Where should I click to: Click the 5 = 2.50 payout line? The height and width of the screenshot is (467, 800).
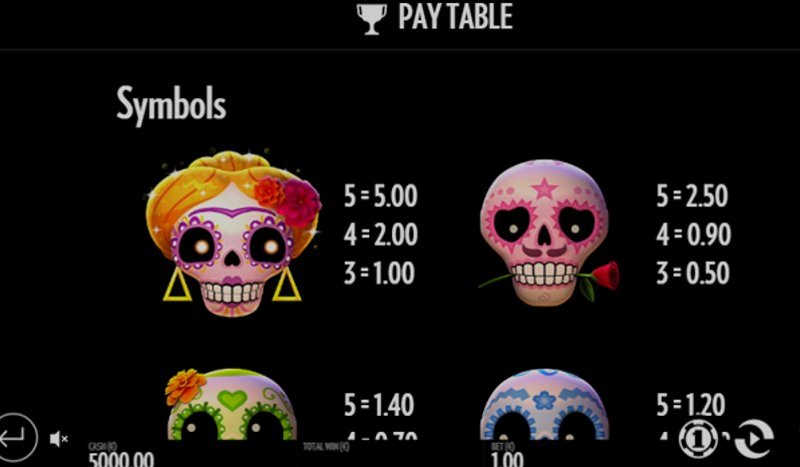[x=692, y=196]
